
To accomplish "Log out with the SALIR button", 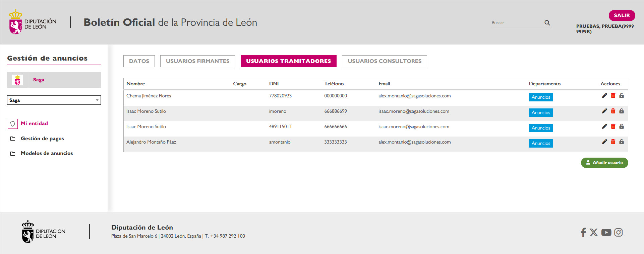I will tap(622, 15).
